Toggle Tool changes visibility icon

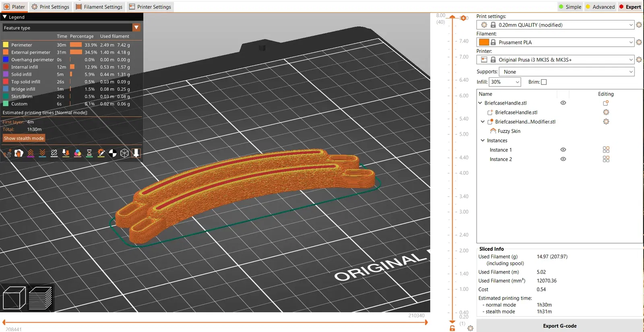point(66,153)
